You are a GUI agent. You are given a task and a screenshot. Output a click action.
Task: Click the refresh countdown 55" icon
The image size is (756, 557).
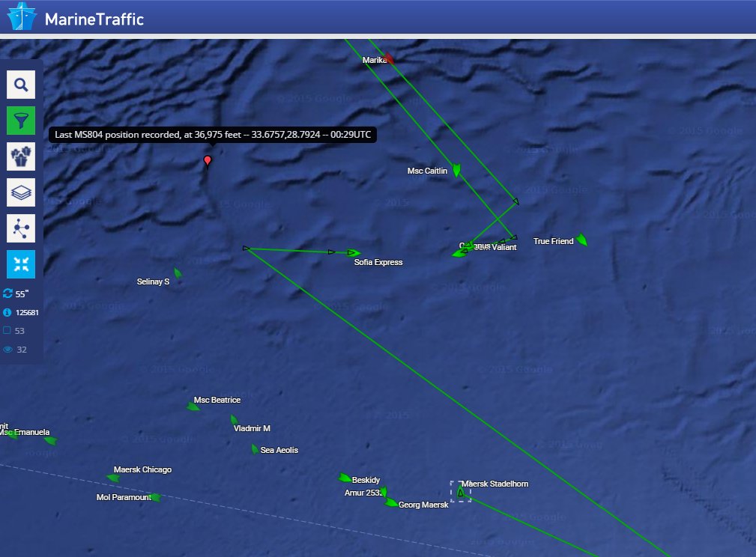pyautogui.click(x=7, y=293)
